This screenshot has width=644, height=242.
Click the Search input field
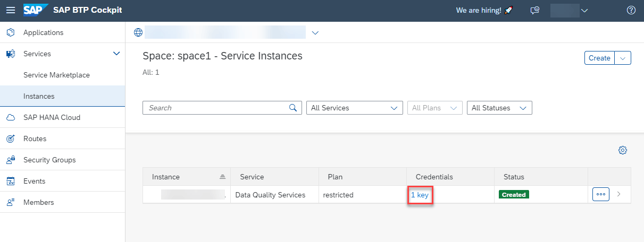pos(222,108)
